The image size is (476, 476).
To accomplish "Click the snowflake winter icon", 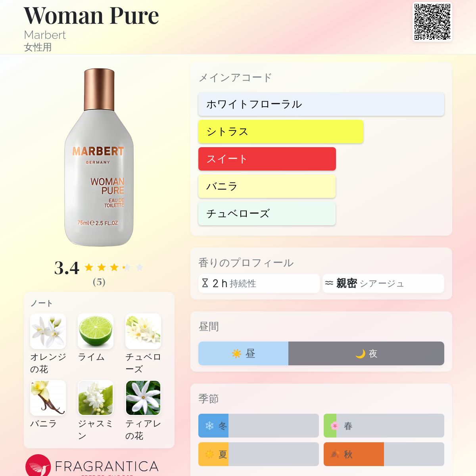I will coord(209,426).
